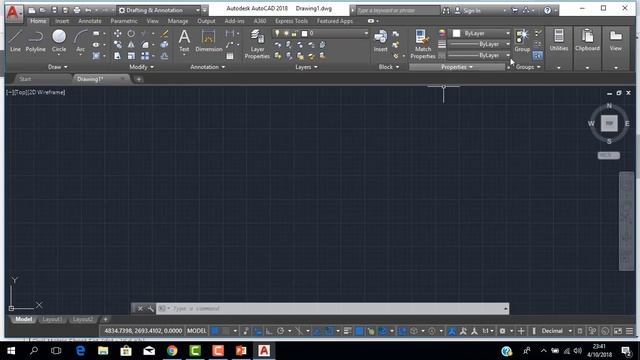Expand the Layers panel

(x=306, y=67)
